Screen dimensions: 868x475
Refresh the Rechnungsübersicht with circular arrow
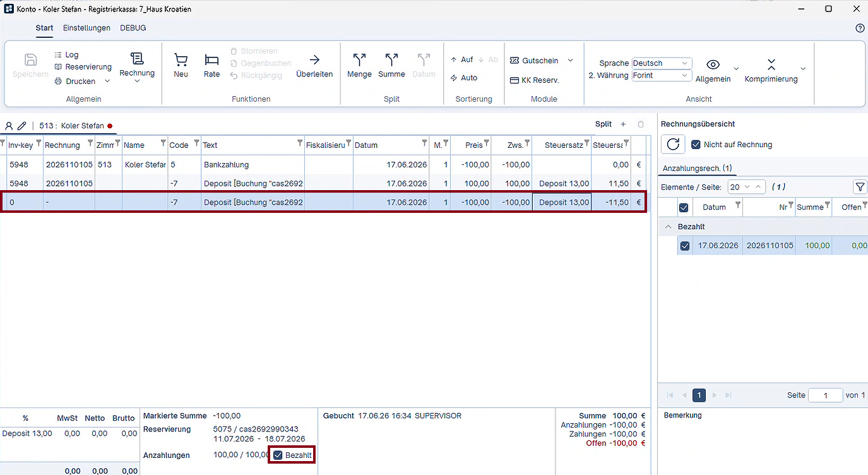click(673, 144)
